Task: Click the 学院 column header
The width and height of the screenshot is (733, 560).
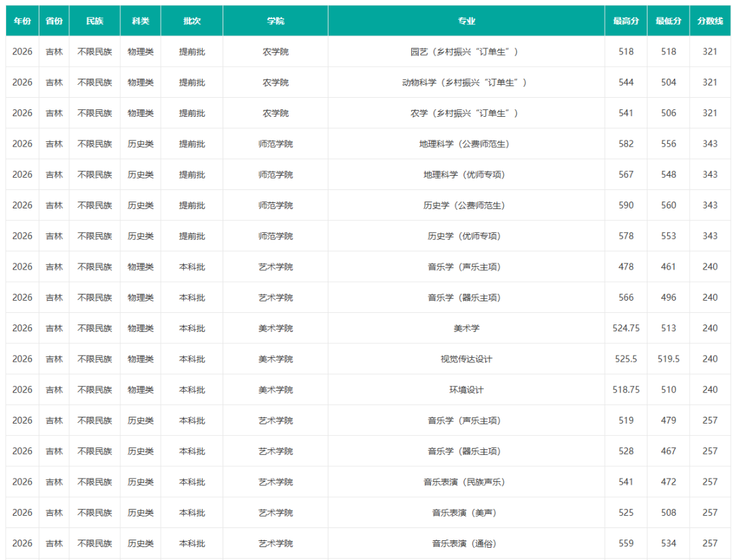Action: (276, 20)
